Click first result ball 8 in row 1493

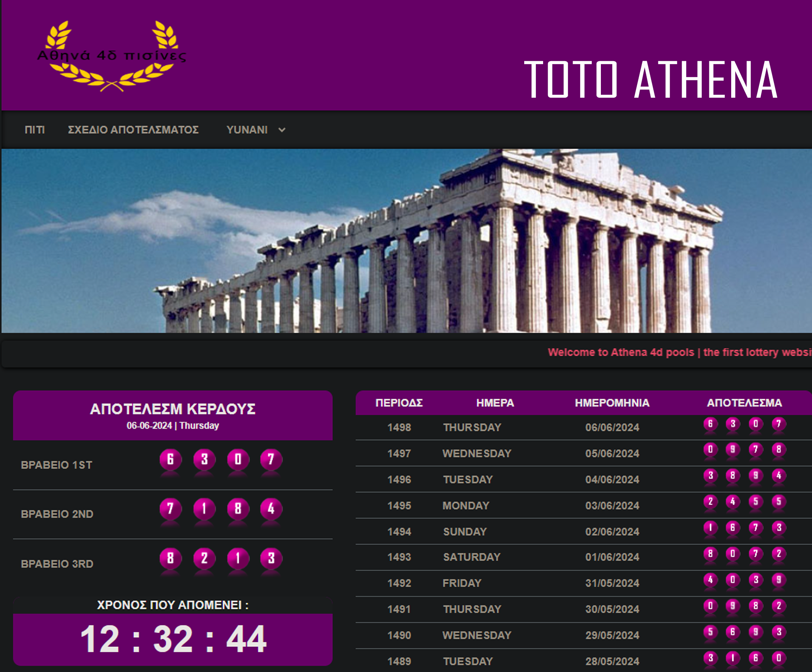(710, 554)
